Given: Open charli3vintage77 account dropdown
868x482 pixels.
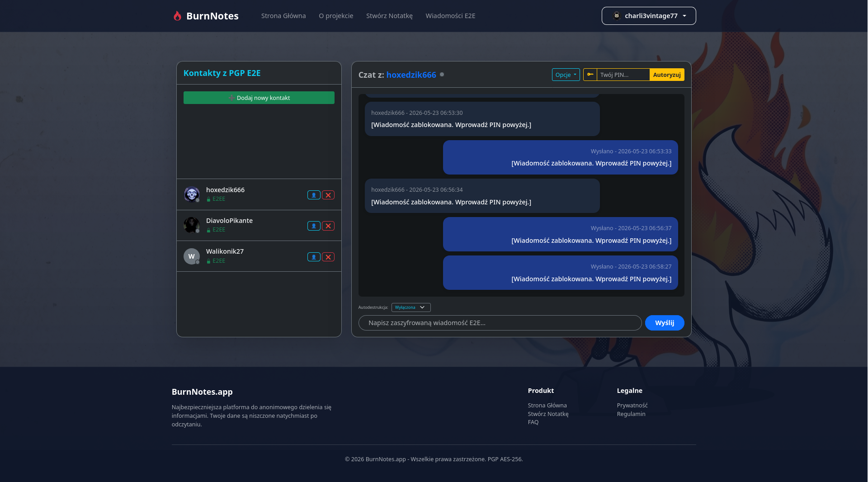Looking at the screenshot, I should pyautogui.click(x=649, y=16).
